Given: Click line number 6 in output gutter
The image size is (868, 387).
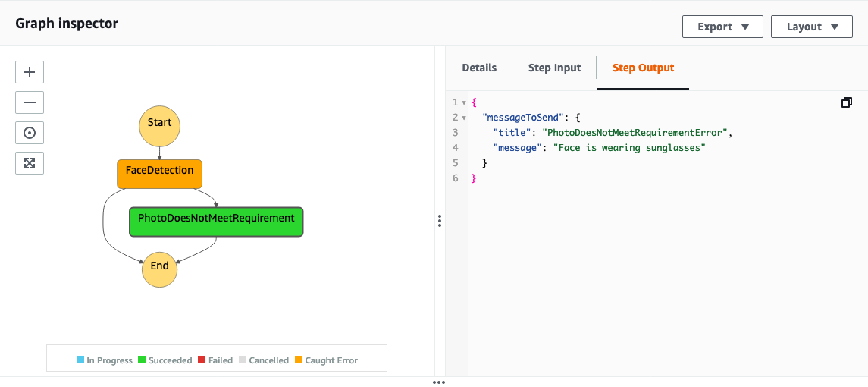Looking at the screenshot, I should pos(456,178).
